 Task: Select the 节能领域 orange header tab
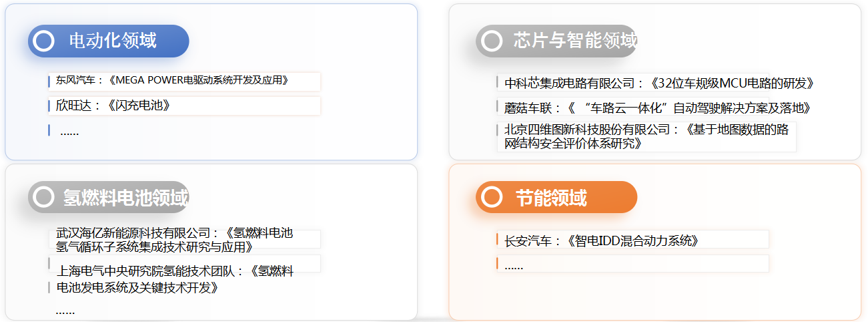coord(556,197)
